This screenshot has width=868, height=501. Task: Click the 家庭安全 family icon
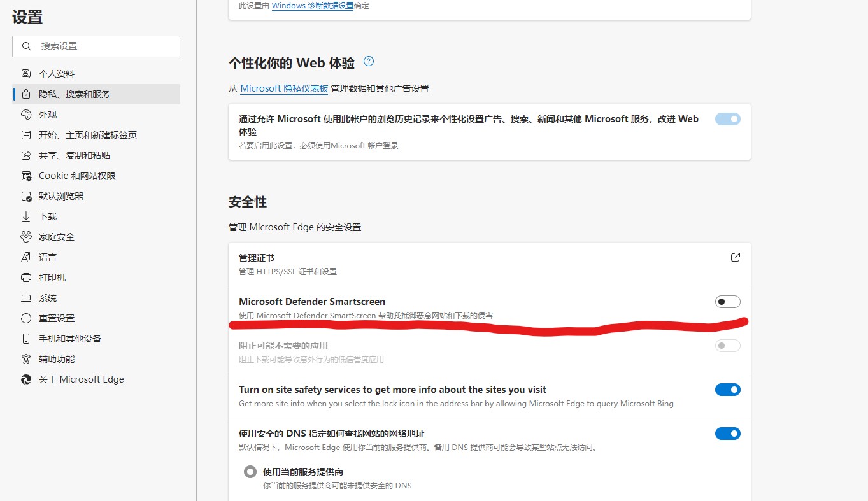26,237
